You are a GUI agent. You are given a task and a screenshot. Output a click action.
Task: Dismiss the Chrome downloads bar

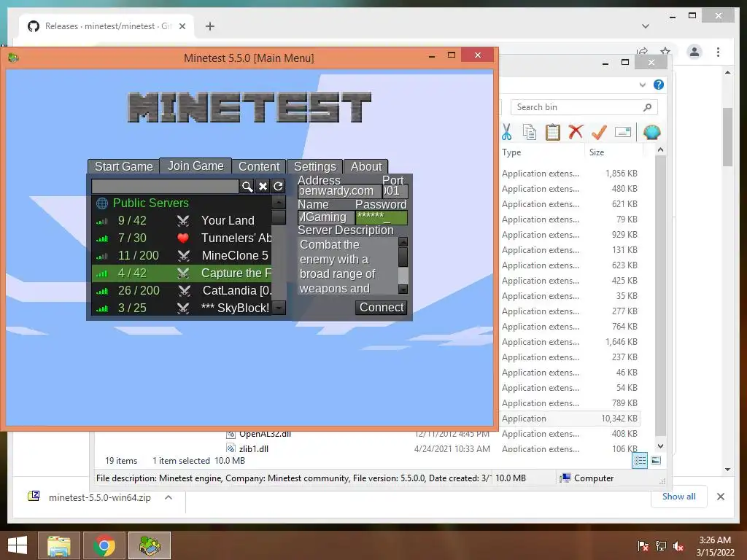721,497
